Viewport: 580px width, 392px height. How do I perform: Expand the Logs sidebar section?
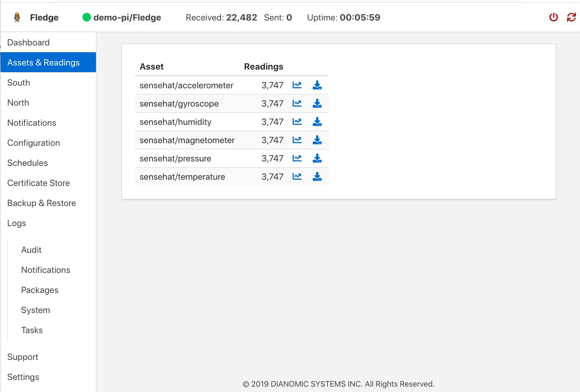[17, 223]
